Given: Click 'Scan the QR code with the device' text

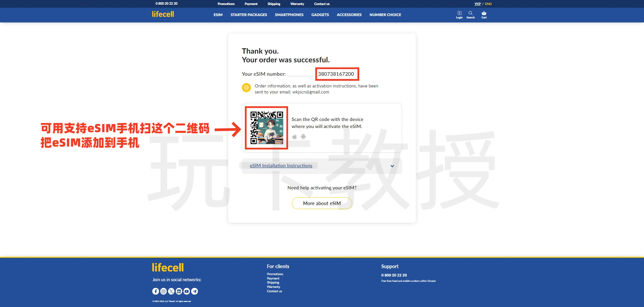Looking at the screenshot, I should click(x=327, y=119).
